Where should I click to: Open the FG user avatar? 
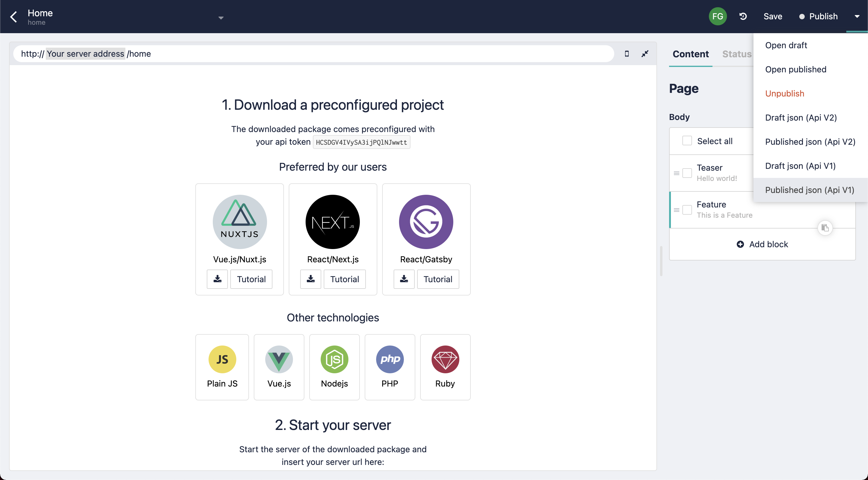pos(717,16)
